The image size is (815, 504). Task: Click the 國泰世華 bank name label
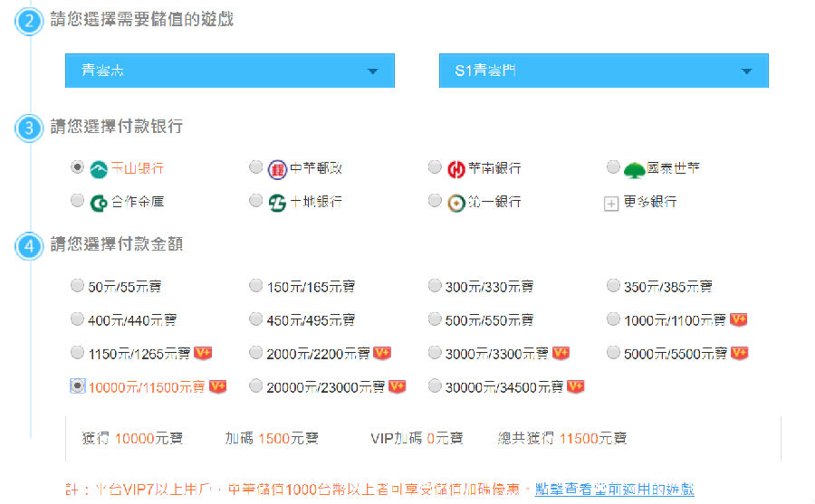coord(675,168)
